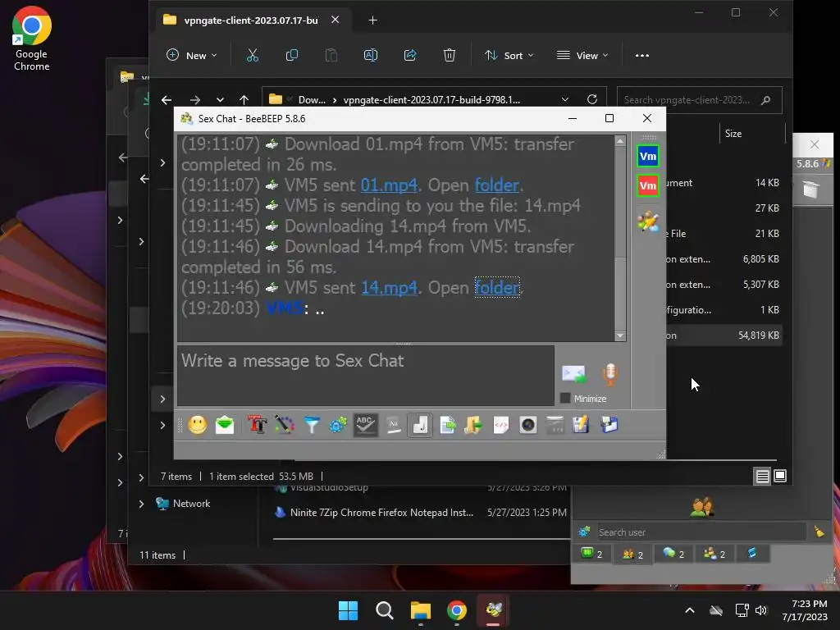
Task: Select the blue Vm user avatar
Action: click(648, 157)
